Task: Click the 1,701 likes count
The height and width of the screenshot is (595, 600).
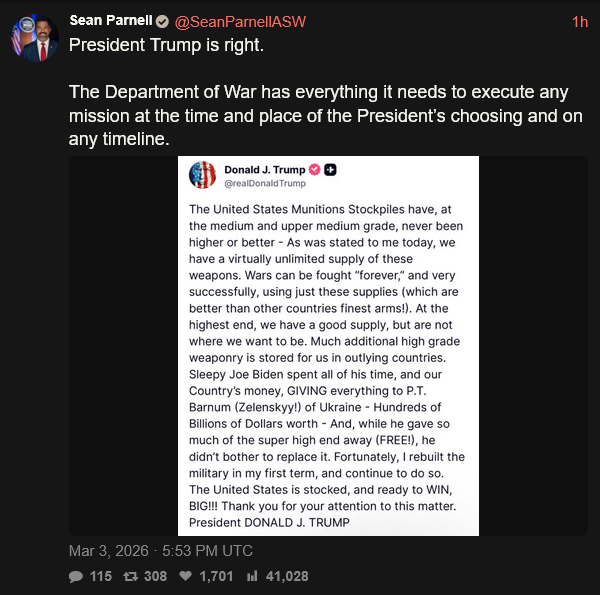Action: point(215,576)
